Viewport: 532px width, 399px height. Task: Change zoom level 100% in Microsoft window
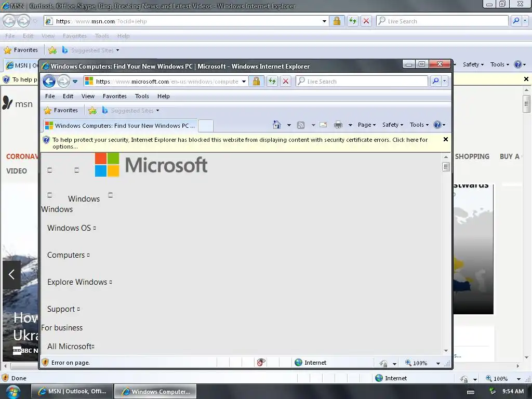(x=416, y=363)
